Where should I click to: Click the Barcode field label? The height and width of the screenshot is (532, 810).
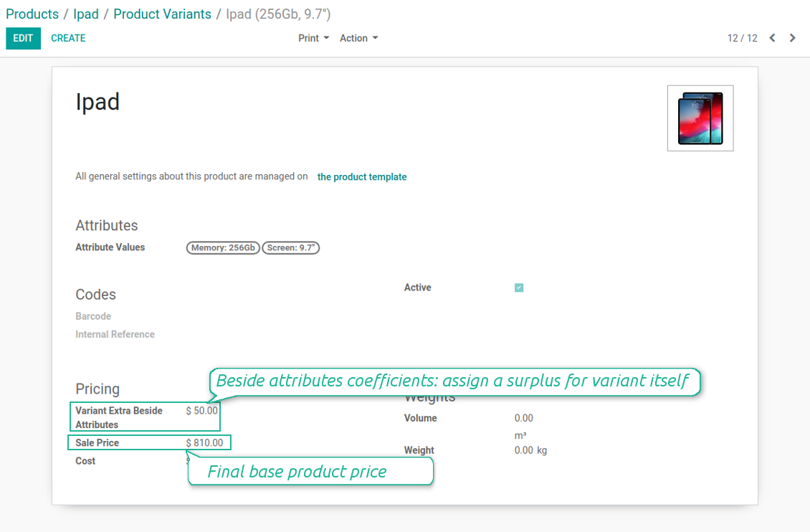pos(93,316)
